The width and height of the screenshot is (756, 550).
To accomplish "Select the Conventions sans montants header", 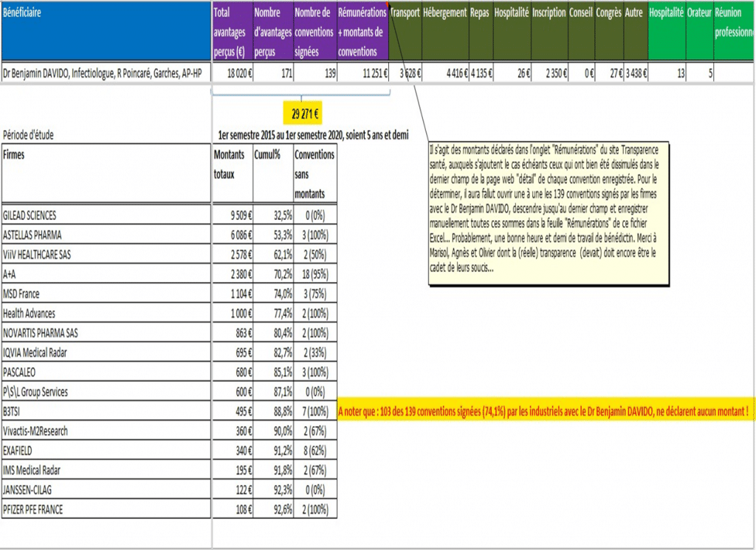I will 315,173.
